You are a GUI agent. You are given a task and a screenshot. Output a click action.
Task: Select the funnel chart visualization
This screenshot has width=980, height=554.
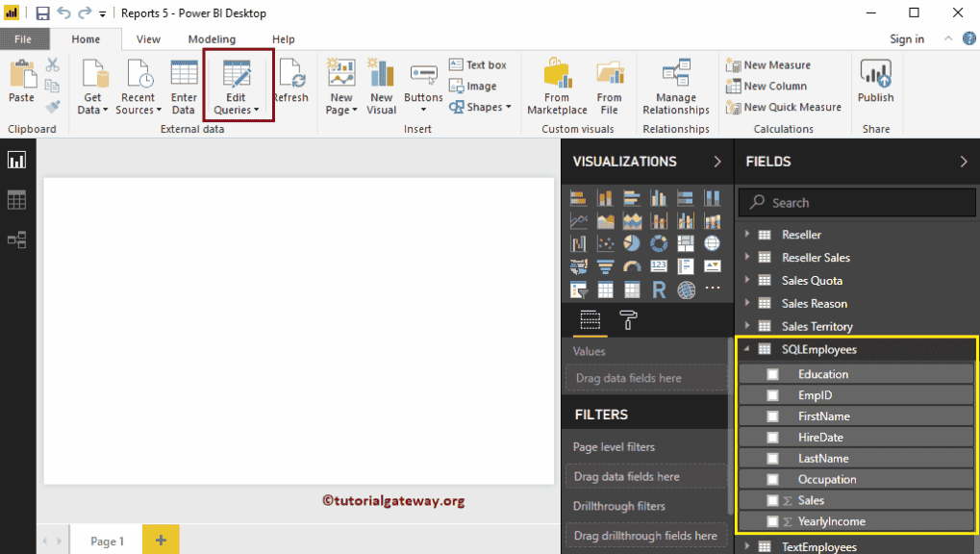point(605,267)
